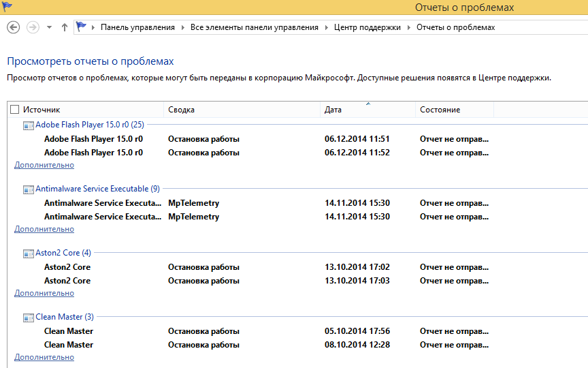Click 'Остановка работы' in the 08.10.2014 12:28 row
This screenshot has width=588, height=368.
pyautogui.click(x=203, y=345)
